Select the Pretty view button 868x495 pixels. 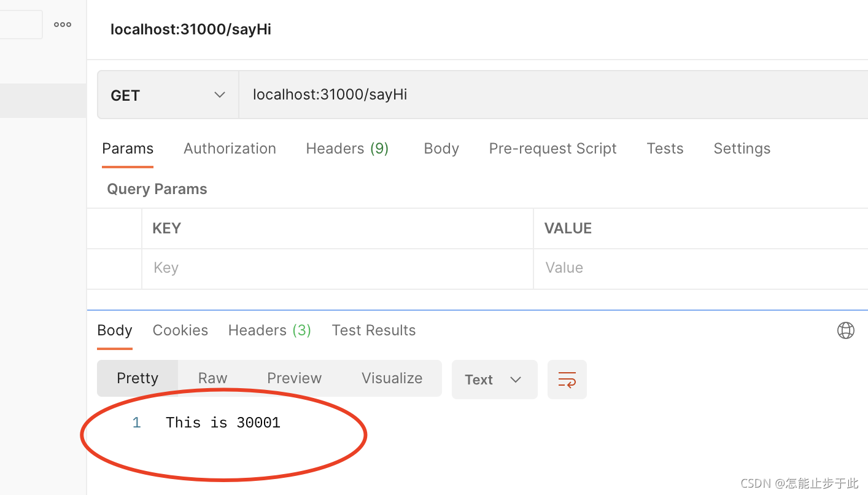pos(138,378)
